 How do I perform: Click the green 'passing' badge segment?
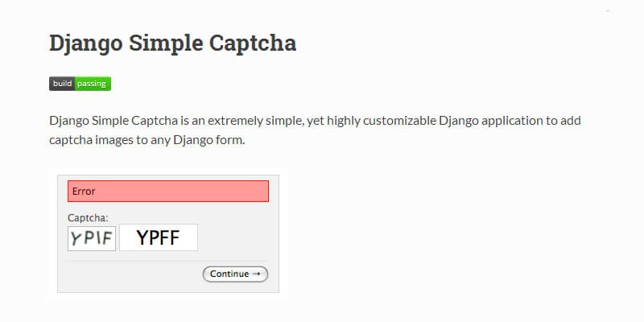coord(93,83)
